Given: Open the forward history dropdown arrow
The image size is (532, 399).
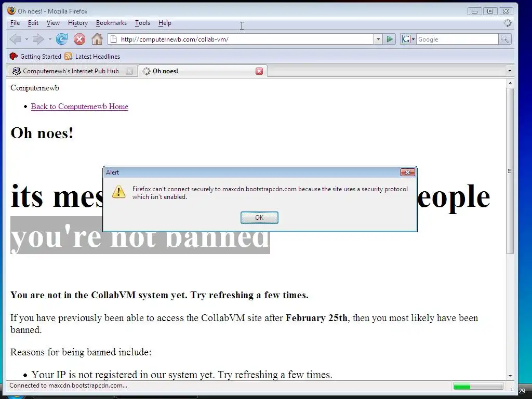Looking at the screenshot, I should point(50,39).
